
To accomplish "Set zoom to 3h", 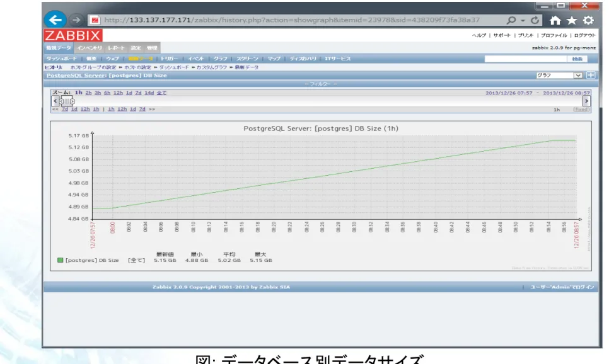I will coord(98,93).
